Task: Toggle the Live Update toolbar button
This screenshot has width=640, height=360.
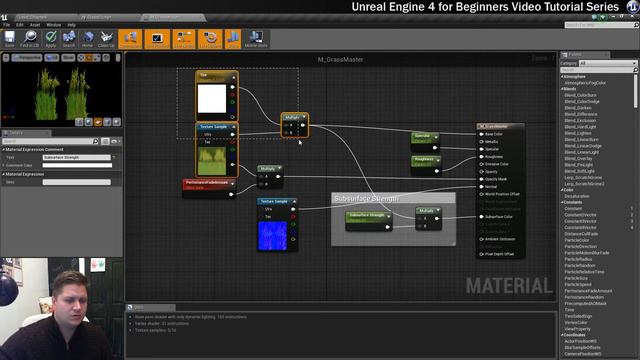Action: click(x=211, y=39)
